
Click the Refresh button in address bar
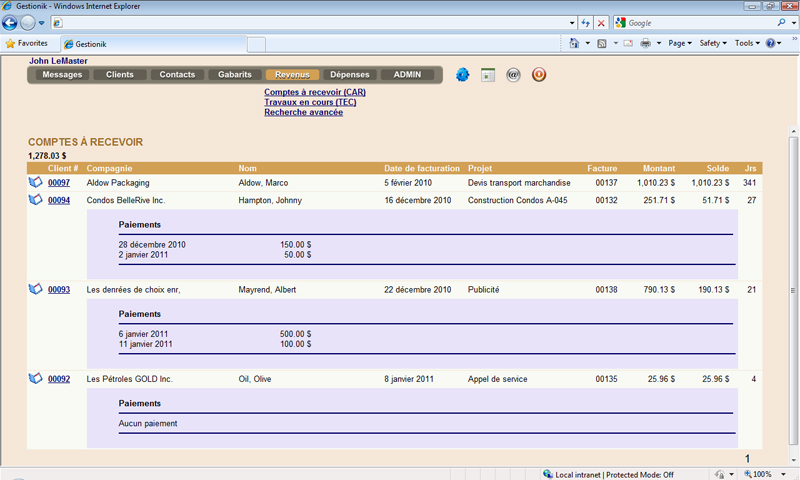(585, 23)
